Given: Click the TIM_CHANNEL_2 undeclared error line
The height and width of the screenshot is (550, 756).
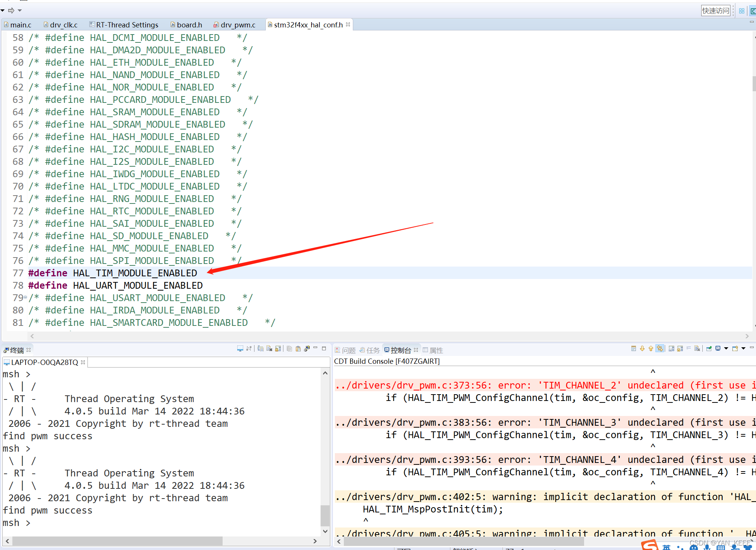Looking at the screenshot, I should (x=545, y=385).
